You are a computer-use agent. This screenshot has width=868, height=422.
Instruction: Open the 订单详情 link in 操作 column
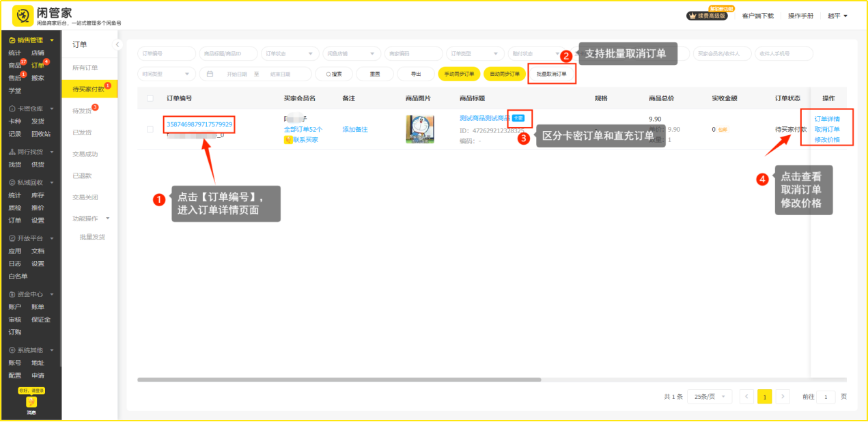(827, 119)
